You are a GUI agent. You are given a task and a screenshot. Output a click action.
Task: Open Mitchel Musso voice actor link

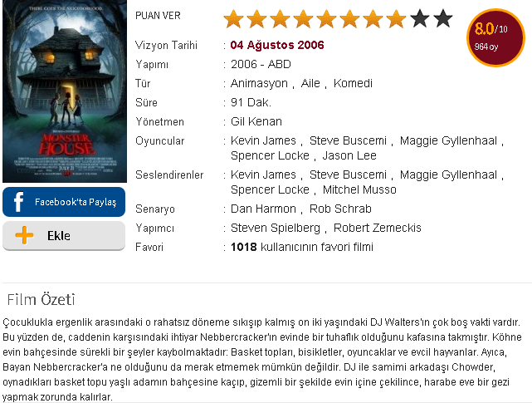click(359, 189)
